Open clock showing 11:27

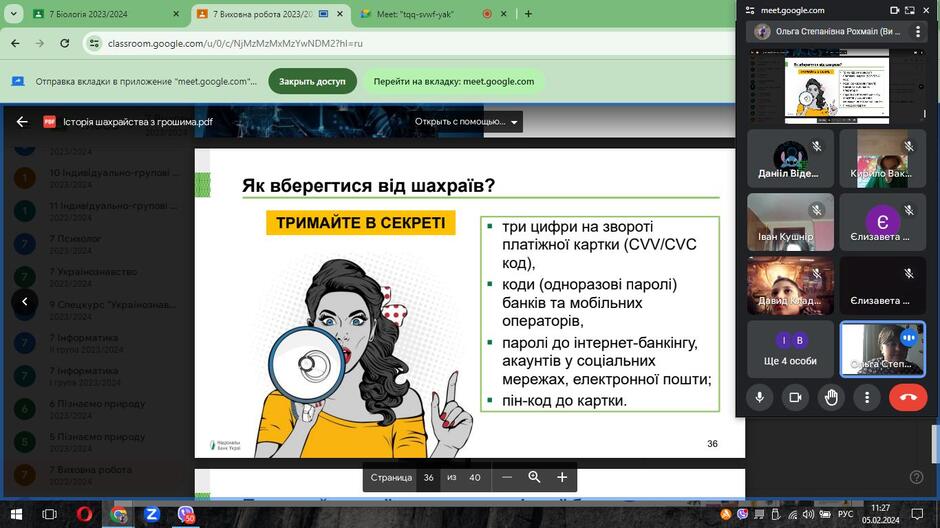[881, 514]
